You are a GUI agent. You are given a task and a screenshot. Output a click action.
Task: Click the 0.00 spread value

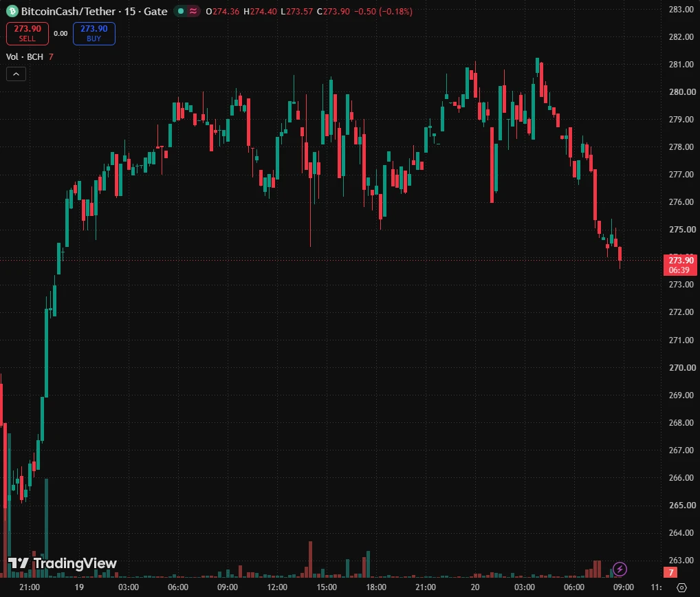[61, 34]
